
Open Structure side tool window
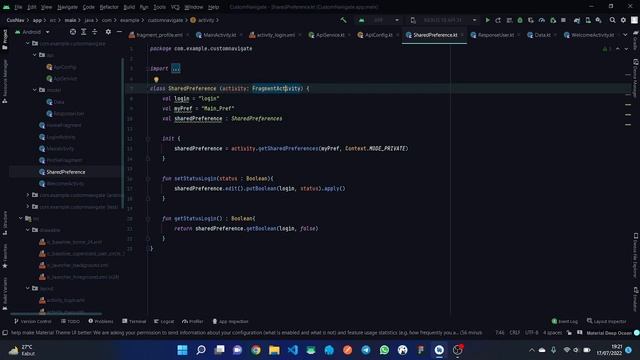[5, 223]
